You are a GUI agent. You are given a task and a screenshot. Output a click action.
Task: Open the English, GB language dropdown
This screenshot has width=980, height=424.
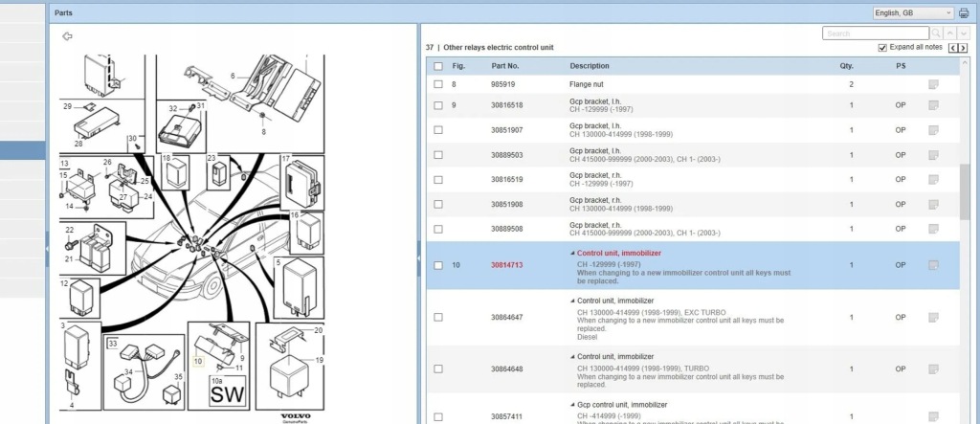[913, 13]
